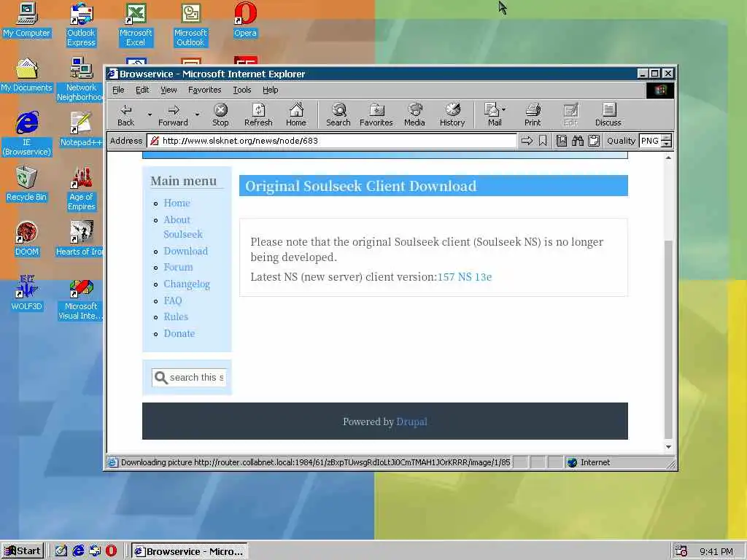Select the Hearts of Iron desktop icon
Viewport: 747px width, 560px height.
pyautogui.click(x=79, y=239)
